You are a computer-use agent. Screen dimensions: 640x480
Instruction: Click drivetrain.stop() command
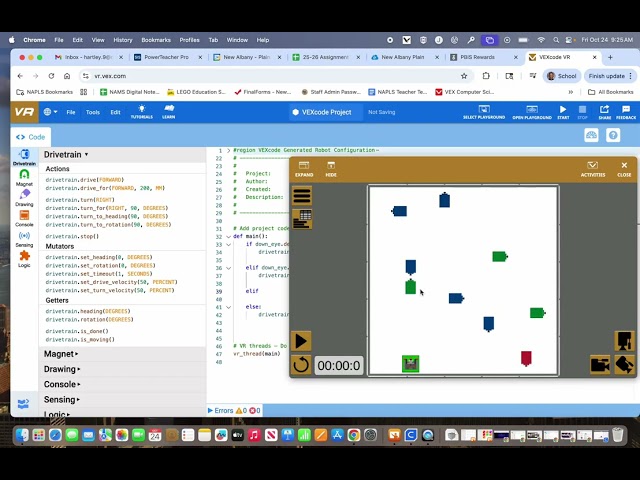[72, 236]
